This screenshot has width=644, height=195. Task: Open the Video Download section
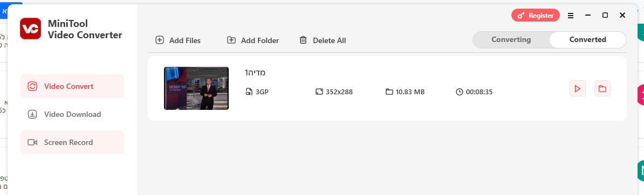pyautogui.click(x=72, y=114)
